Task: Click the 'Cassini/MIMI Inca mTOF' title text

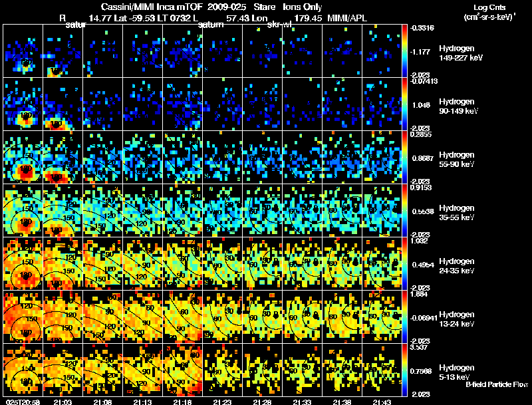Action: click(152, 7)
